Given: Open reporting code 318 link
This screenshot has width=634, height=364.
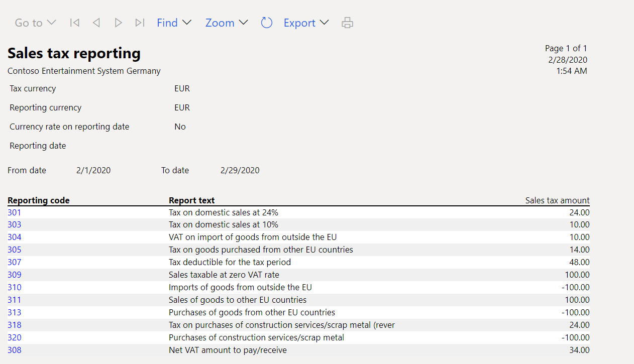Looking at the screenshot, I should (x=15, y=325).
